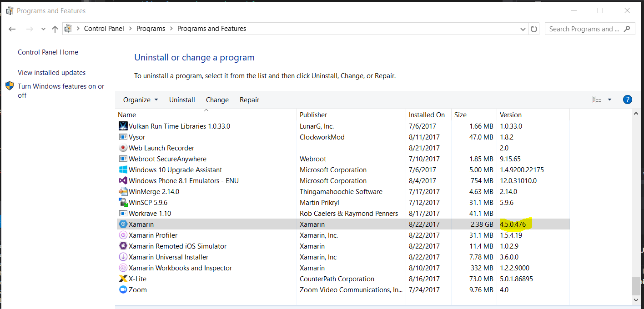This screenshot has height=309, width=644.
Task: Click the search magnifier icon
Action: [627, 29]
